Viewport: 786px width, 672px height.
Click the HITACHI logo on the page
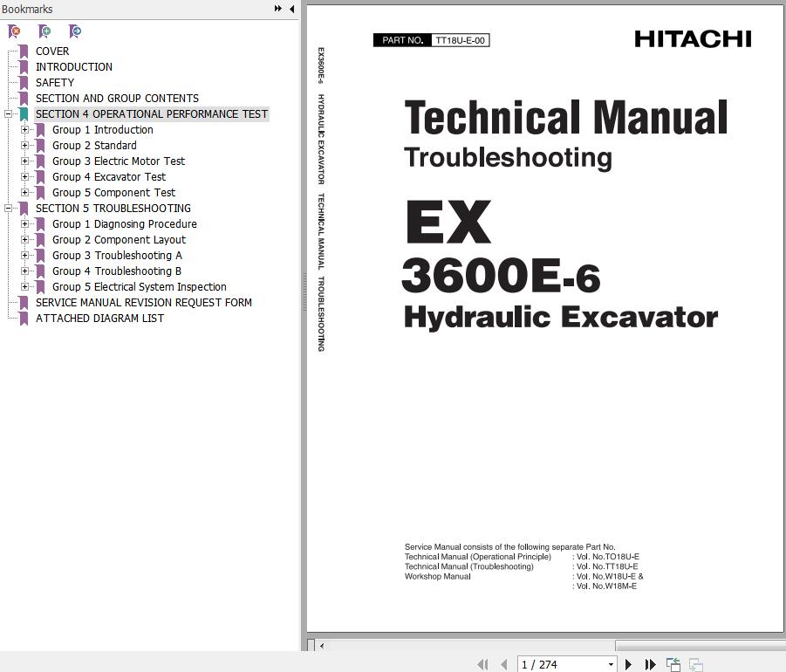click(x=693, y=39)
